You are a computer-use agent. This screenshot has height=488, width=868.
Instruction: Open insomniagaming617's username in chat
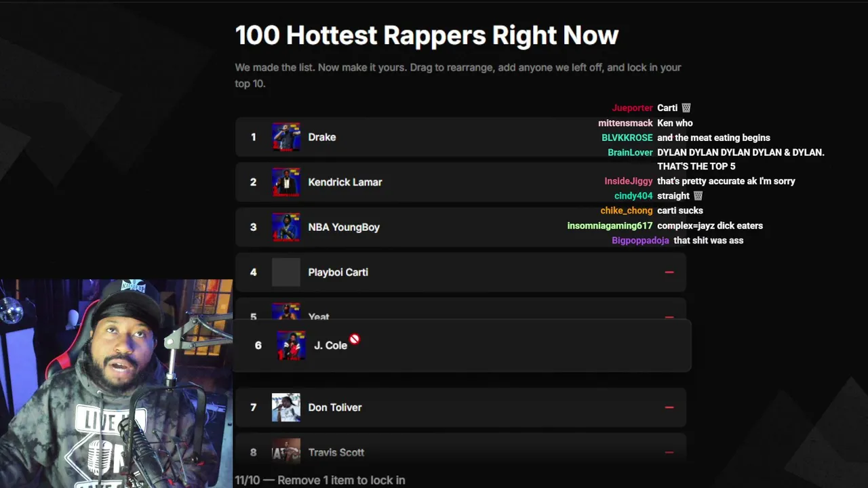click(610, 226)
